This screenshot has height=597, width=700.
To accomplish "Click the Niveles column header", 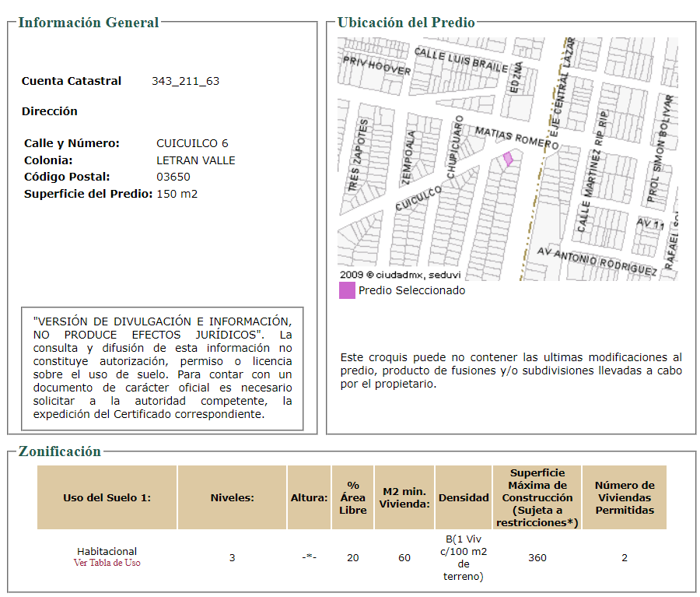I will 232,497.
